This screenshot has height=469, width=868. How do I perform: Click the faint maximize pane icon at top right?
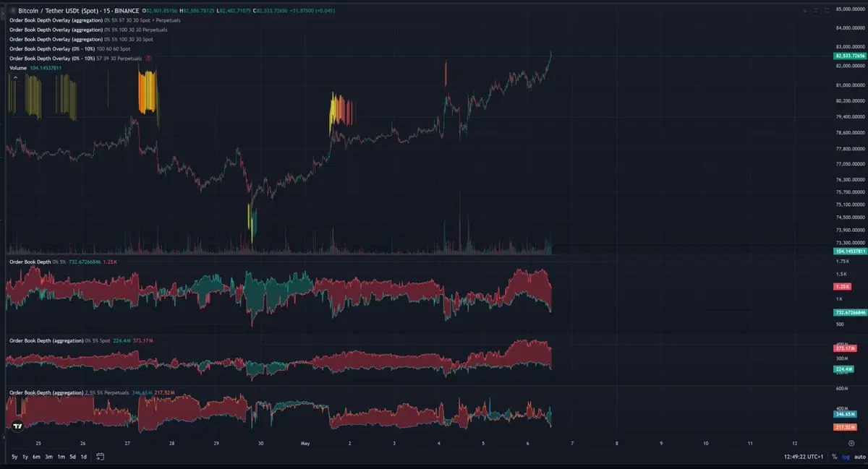point(827,10)
